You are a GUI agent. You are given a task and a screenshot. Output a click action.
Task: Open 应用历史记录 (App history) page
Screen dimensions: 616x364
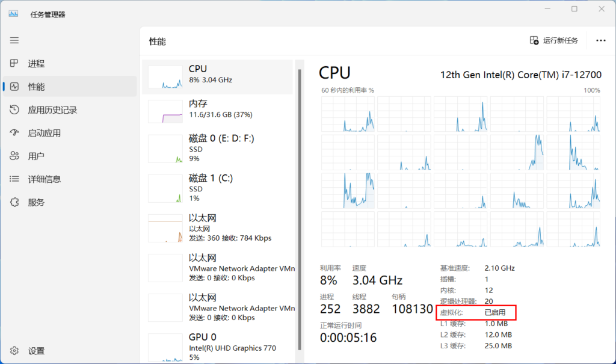tap(52, 110)
